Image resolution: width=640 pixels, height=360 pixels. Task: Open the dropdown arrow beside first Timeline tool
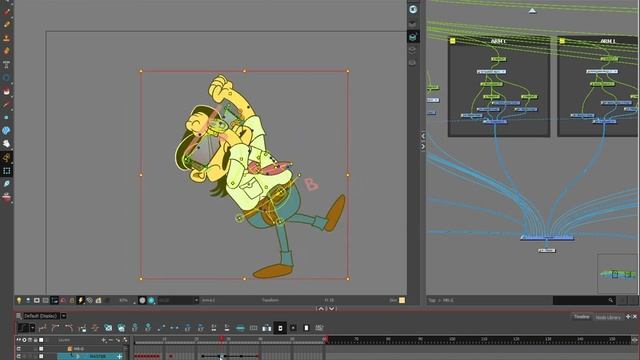32,328
